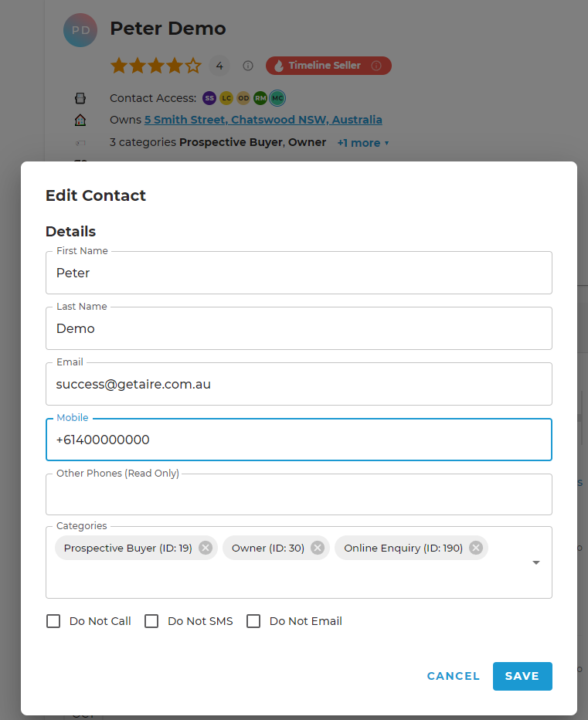The image size is (588, 720).
Task: Expand the +1 more categories list
Action: tap(363, 143)
